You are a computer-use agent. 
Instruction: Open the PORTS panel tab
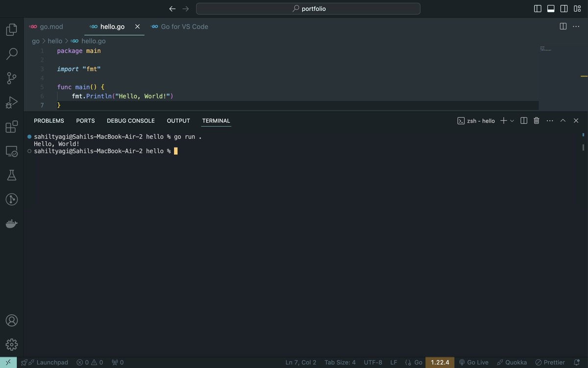[x=85, y=121]
